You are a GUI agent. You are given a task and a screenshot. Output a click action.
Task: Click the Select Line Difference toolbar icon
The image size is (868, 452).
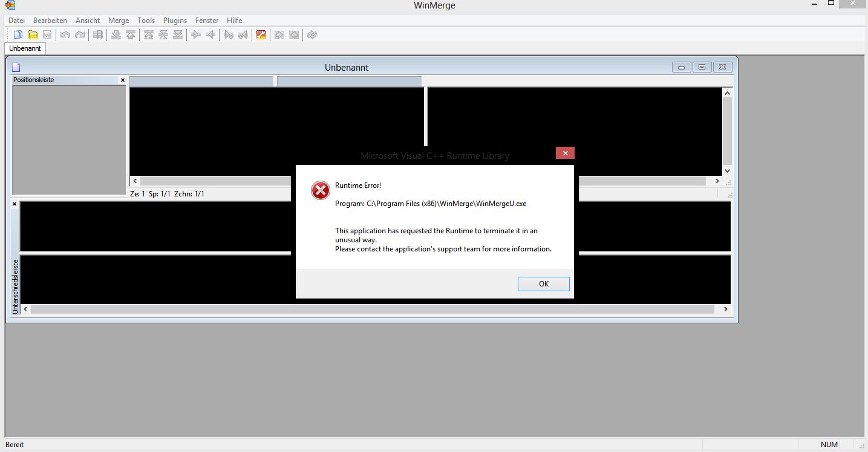pyautogui.click(x=98, y=35)
